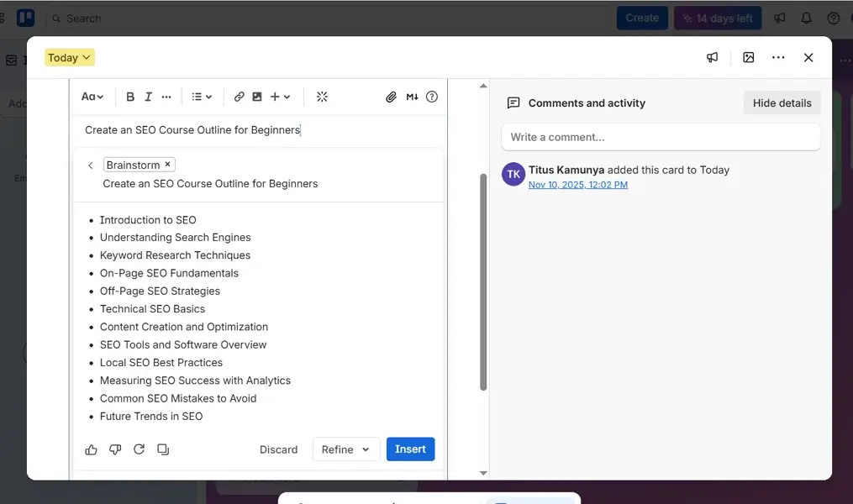Rate the AI response with thumbs down
The height and width of the screenshot is (504, 853).
[x=115, y=449]
